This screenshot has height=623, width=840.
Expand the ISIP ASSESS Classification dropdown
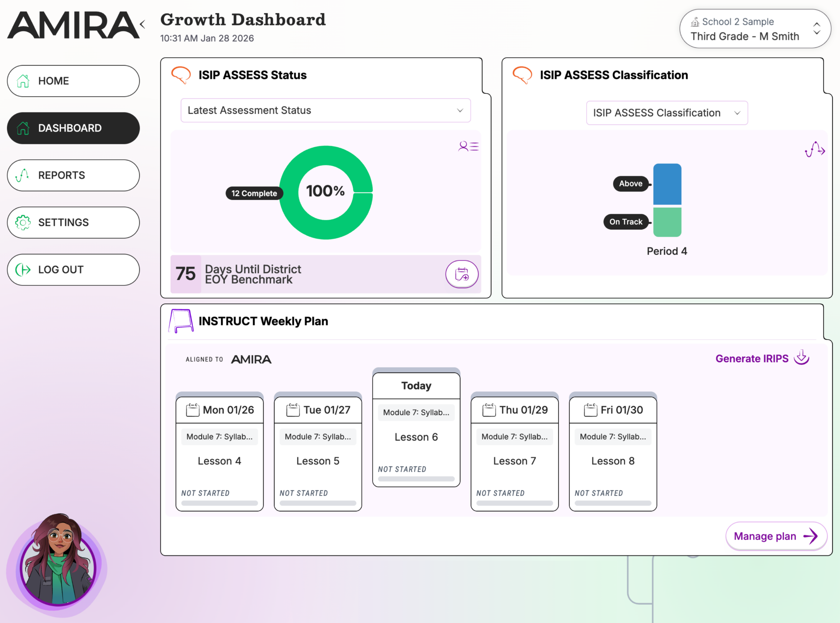point(667,113)
